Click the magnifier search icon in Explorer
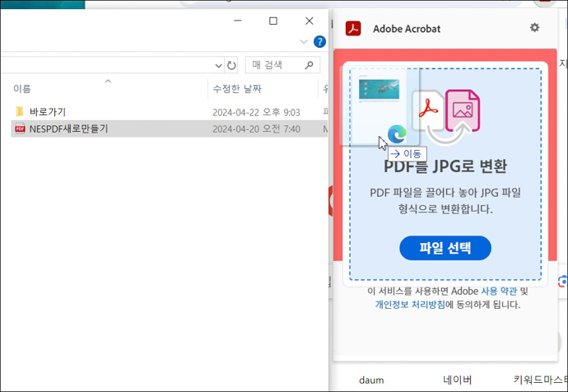Viewport: 568px width, 392px height. (309, 65)
